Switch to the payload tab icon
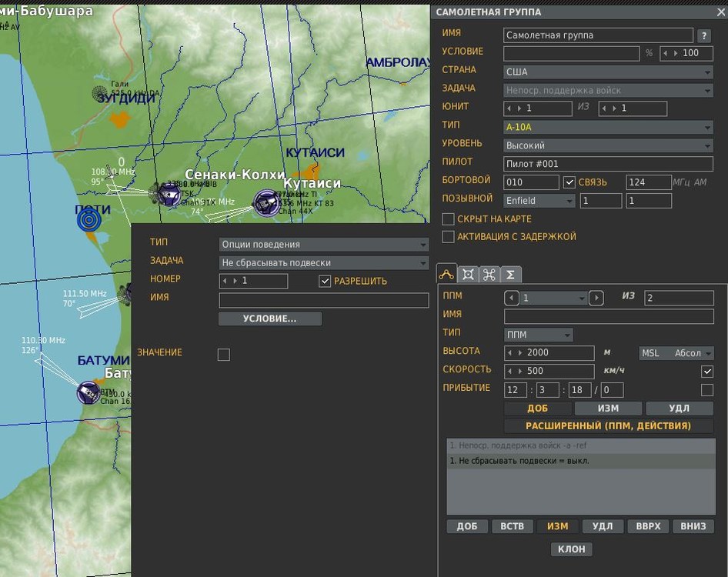The height and width of the screenshot is (577, 728). click(467, 274)
